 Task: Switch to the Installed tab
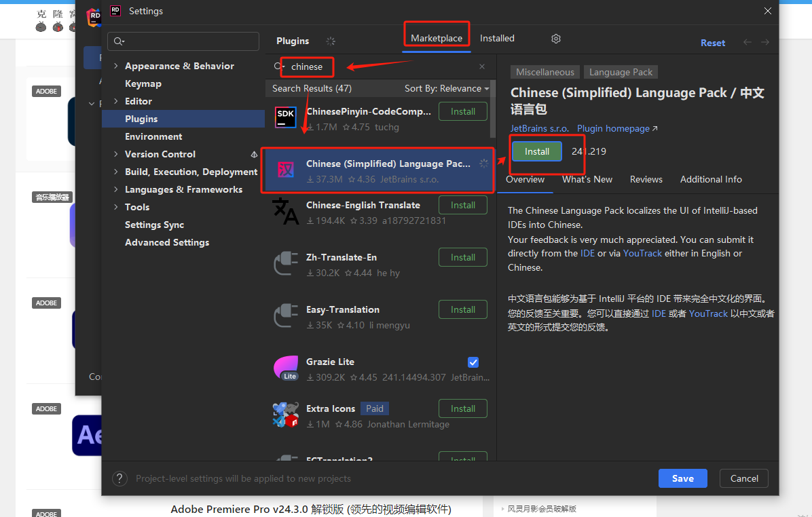(x=497, y=38)
